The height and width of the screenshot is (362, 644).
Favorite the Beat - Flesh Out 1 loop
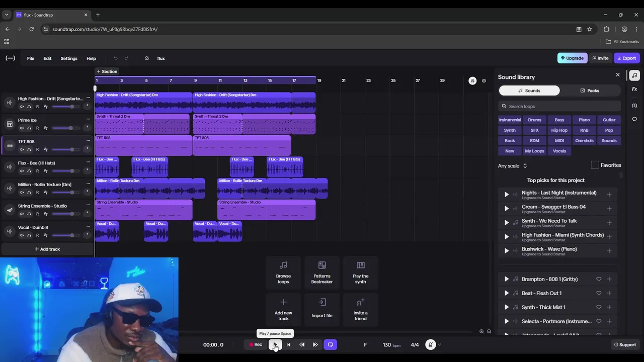[599, 293]
